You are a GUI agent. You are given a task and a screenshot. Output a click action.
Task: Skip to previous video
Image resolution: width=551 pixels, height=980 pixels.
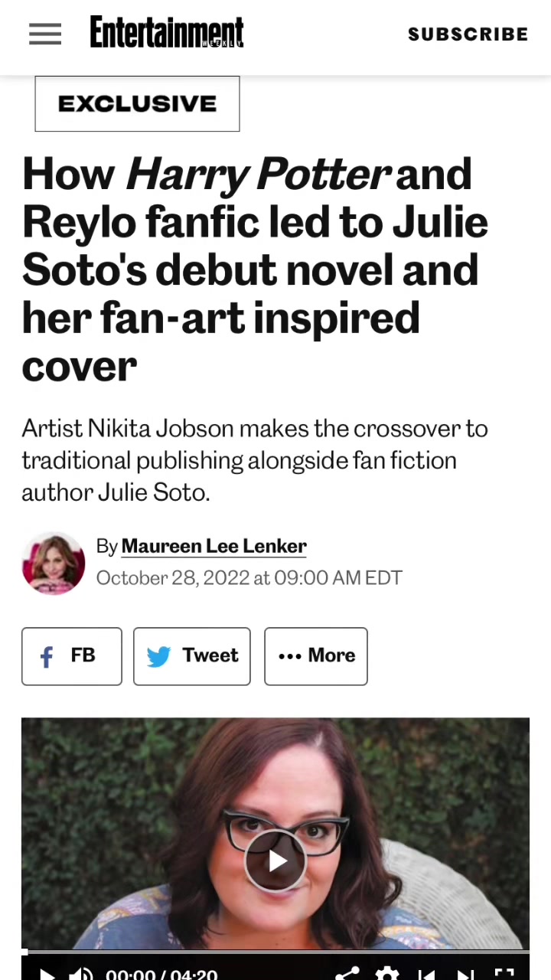coord(426,975)
